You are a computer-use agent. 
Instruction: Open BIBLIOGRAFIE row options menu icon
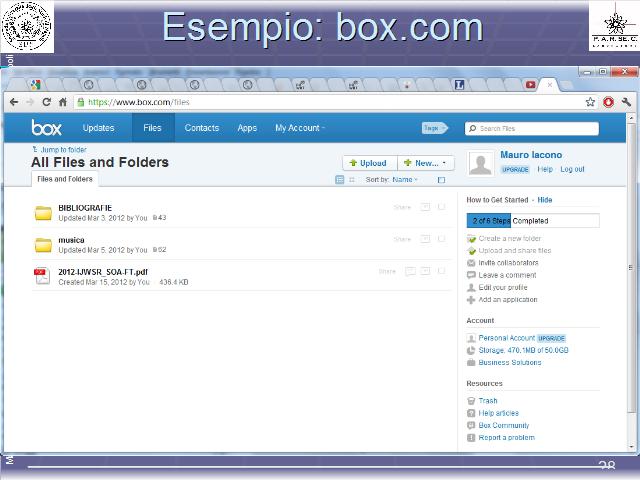click(425, 207)
